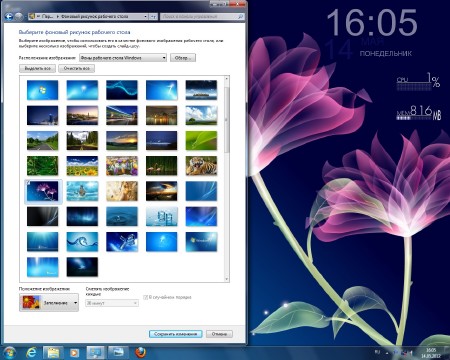Click the CPU usage gadget on desktop

tap(418, 82)
